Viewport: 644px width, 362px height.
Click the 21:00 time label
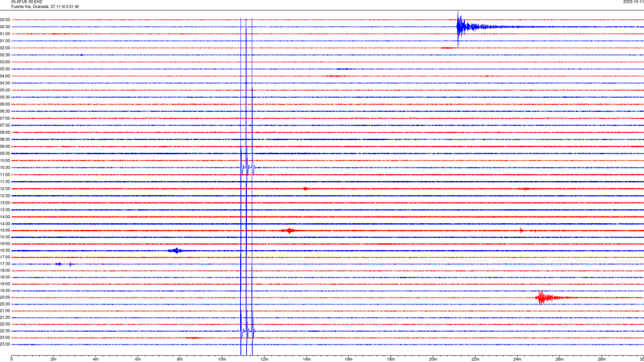(5, 310)
